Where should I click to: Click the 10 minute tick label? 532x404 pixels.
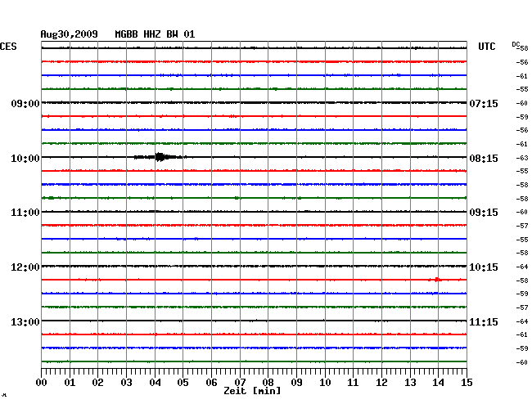(x=325, y=383)
